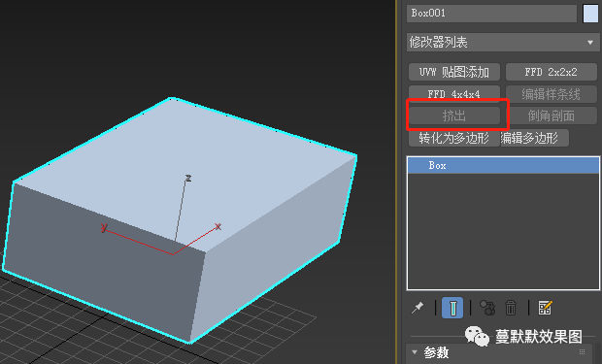This screenshot has width=602, height=364.
Task: Apply the FFD 2x2x2 modifier
Action: [551, 72]
